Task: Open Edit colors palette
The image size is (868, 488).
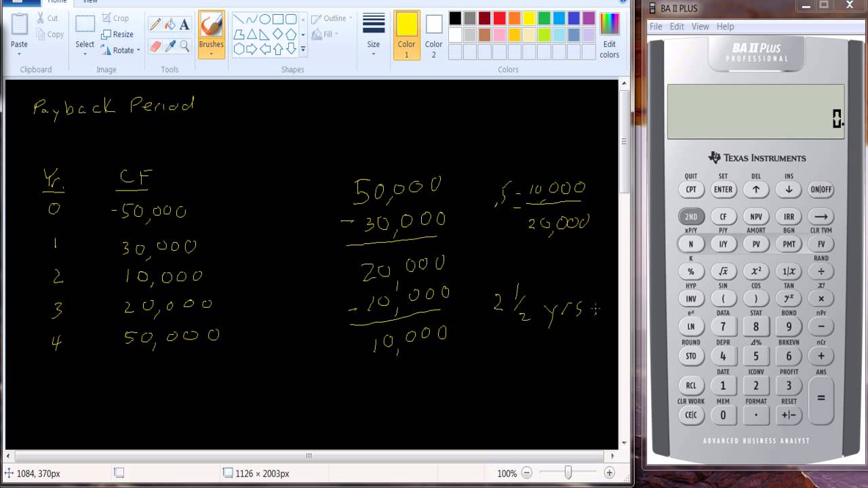Action: pyautogui.click(x=610, y=35)
